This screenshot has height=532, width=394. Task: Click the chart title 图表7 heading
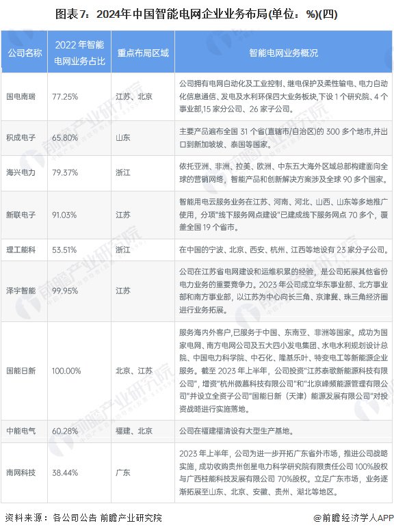[x=196, y=14]
